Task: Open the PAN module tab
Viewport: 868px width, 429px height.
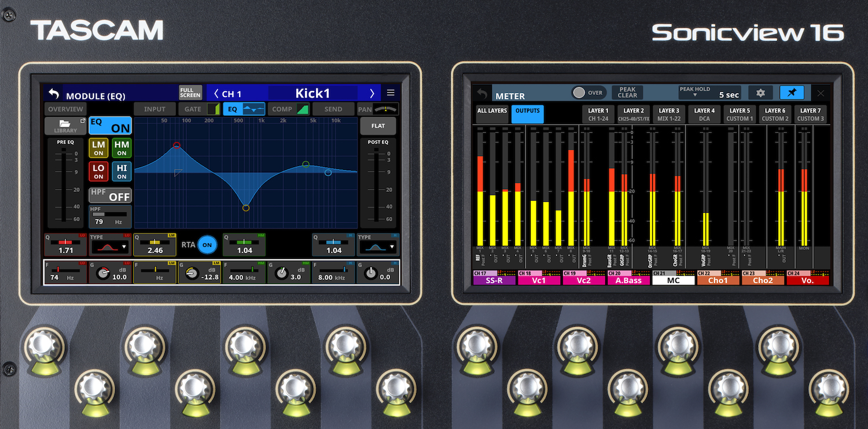Action: coord(378,109)
